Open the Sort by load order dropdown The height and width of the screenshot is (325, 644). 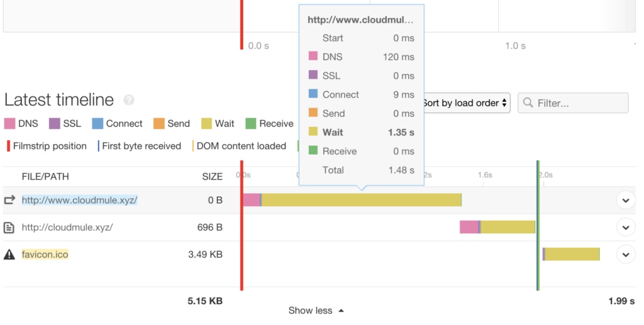(466, 103)
